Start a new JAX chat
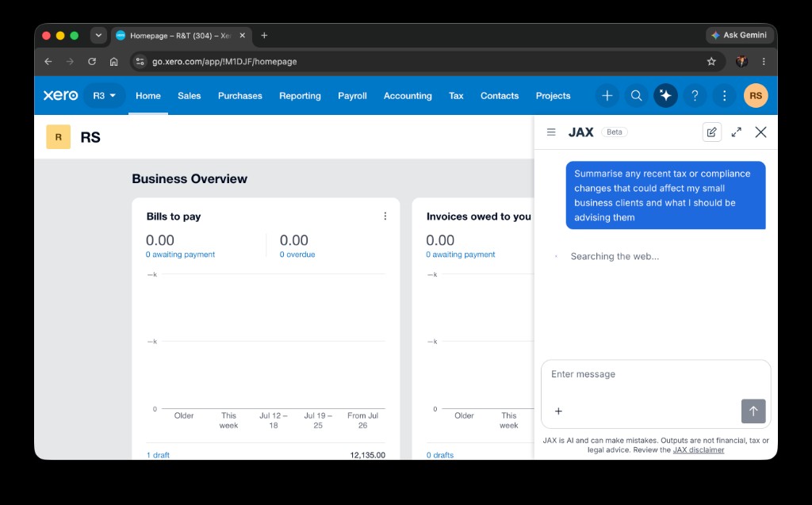Image resolution: width=812 pixels, height=505 pixels. coord(711,132)
